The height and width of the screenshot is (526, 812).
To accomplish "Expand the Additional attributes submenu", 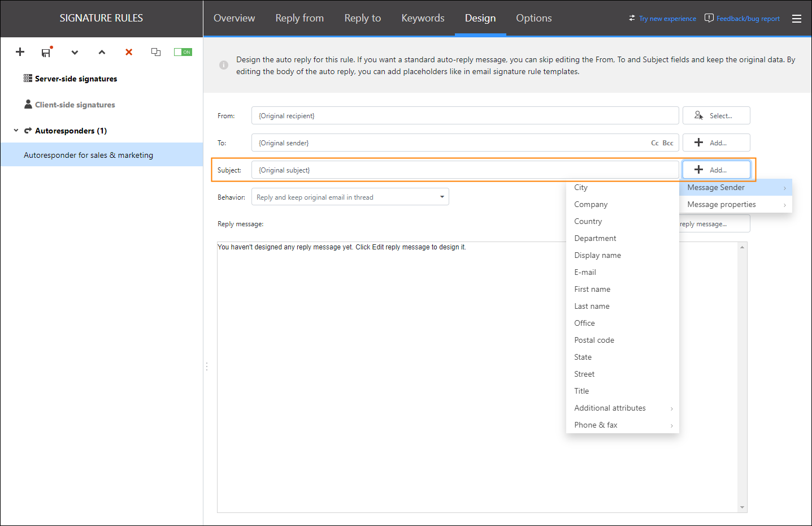I will (x=610, y=408).
